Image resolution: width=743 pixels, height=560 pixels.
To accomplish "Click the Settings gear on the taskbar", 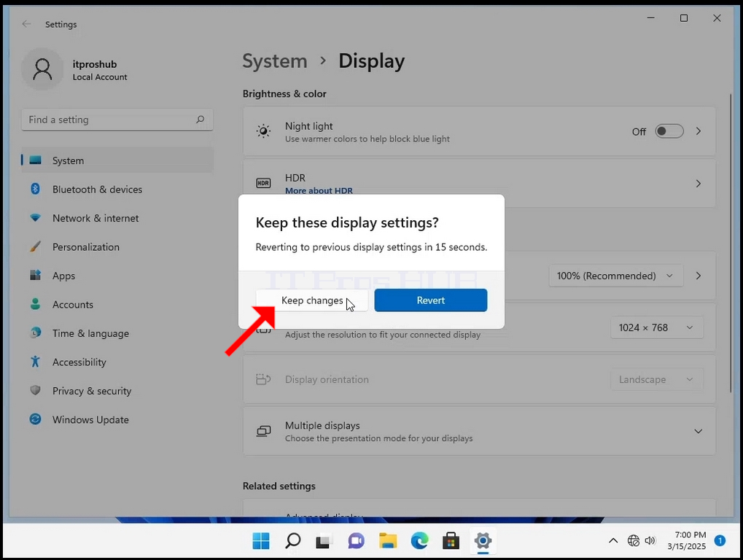I will 483,540.
